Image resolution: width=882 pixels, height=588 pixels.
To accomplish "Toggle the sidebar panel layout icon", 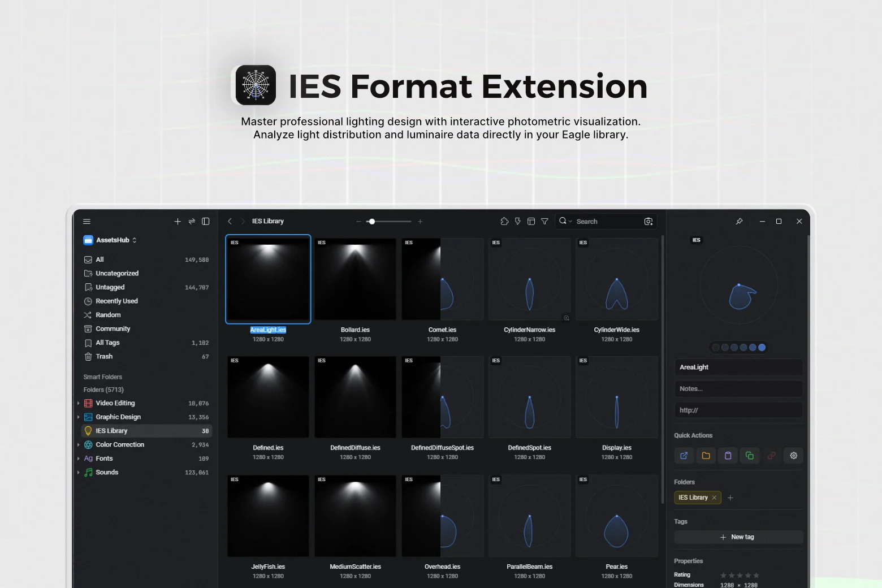I will 206,222.
